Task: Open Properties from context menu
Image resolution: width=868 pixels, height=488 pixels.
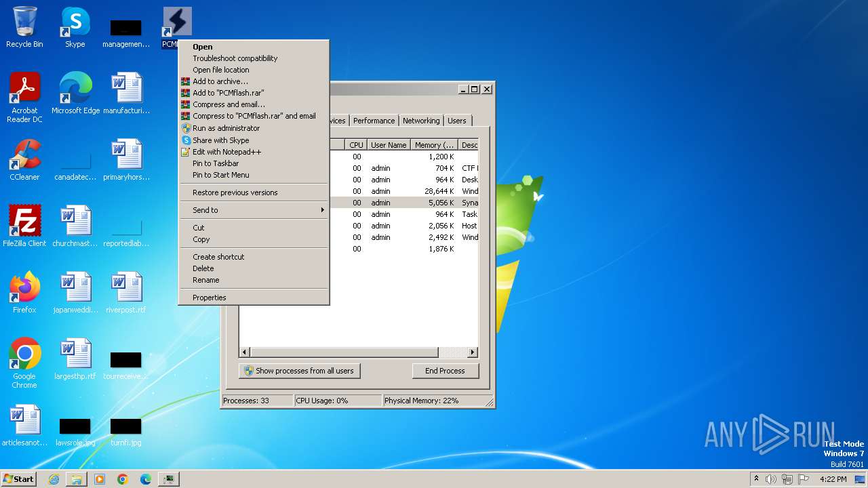Action: 254,298
